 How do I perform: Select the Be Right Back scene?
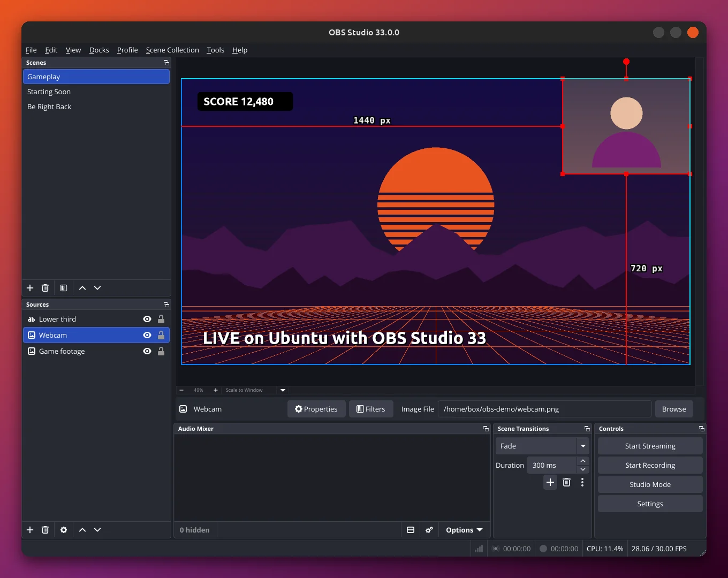[x=96, y=107]
